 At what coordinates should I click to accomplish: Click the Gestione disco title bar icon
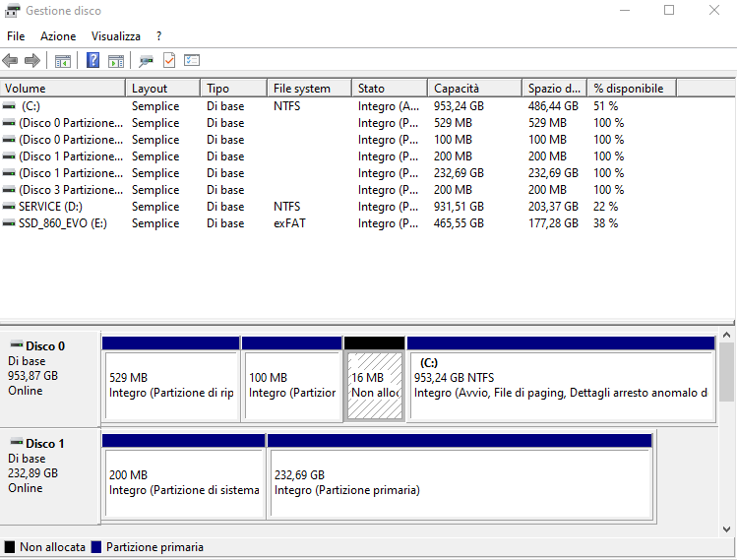pyautogui.click(x=12, y=11)
